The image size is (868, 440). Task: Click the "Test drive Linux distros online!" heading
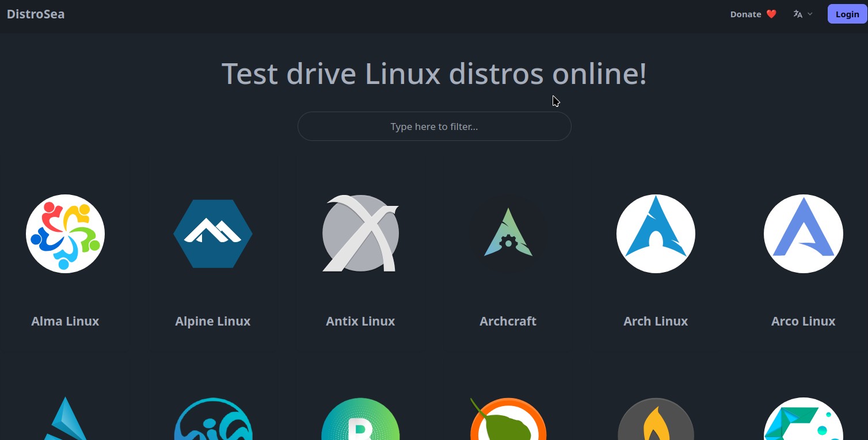434,74
